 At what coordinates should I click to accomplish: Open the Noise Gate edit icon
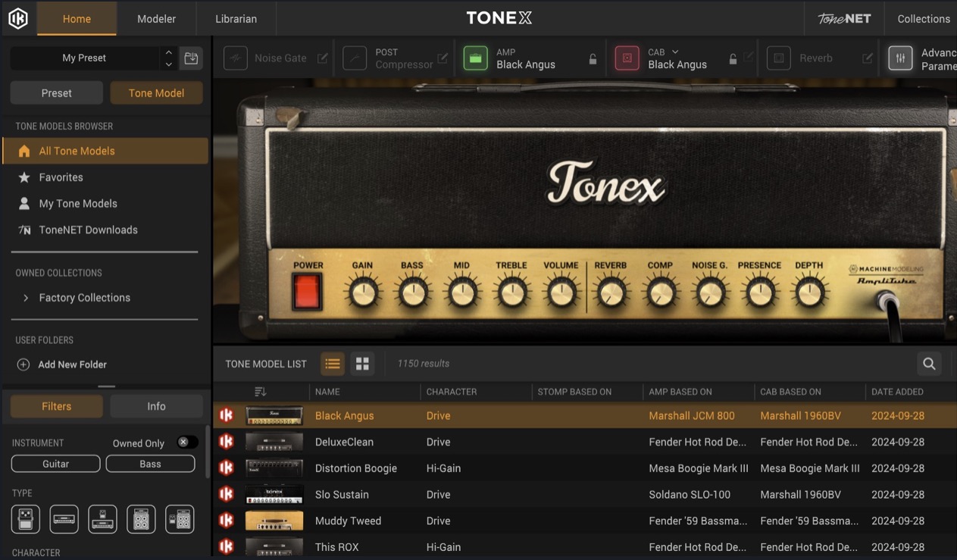click(323, 58)
